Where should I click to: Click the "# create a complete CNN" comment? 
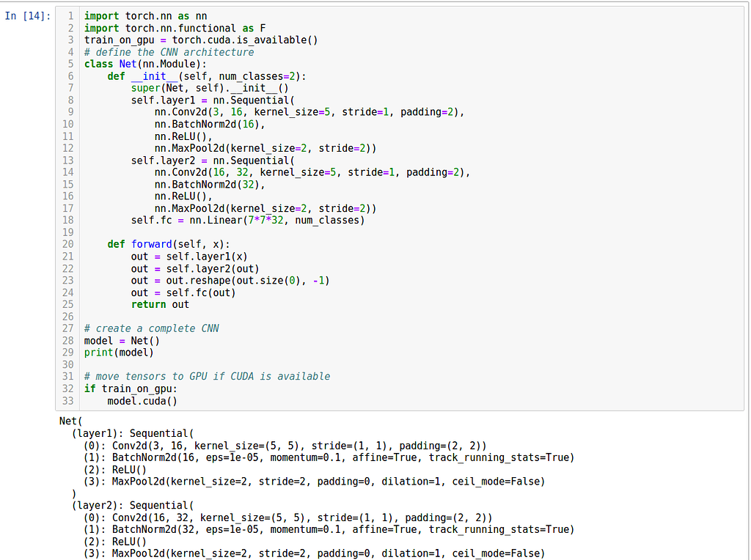151,329
